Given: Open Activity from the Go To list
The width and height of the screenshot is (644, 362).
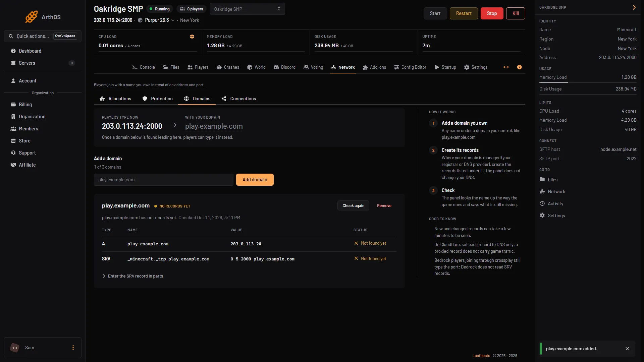Looking at the screenshot, I should pos(551,203).
